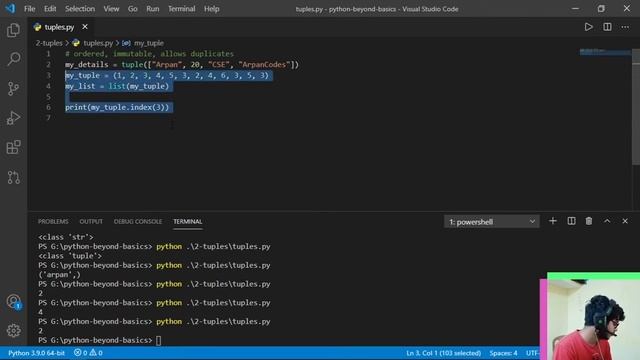Open the Search view in activity bar
The height and width of the screenshot is (360, 640).
pos(13,59)
